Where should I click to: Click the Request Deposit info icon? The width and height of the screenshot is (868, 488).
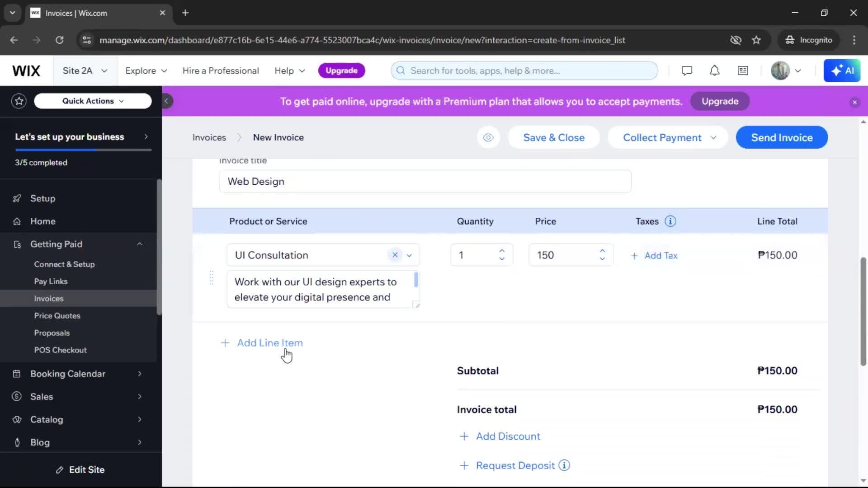[564, 465]
